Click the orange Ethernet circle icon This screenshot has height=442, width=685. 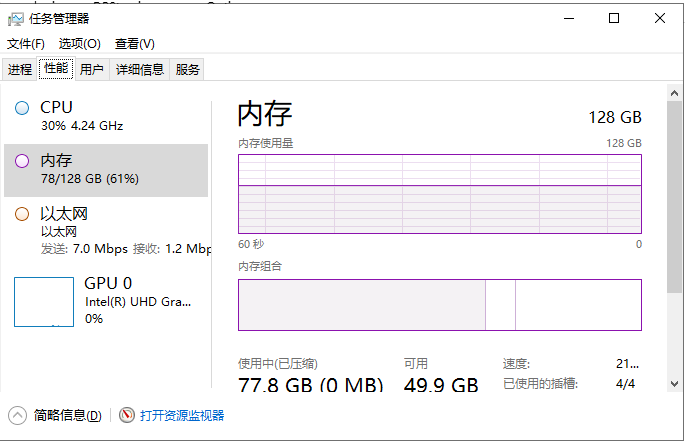tap(22, 214)
